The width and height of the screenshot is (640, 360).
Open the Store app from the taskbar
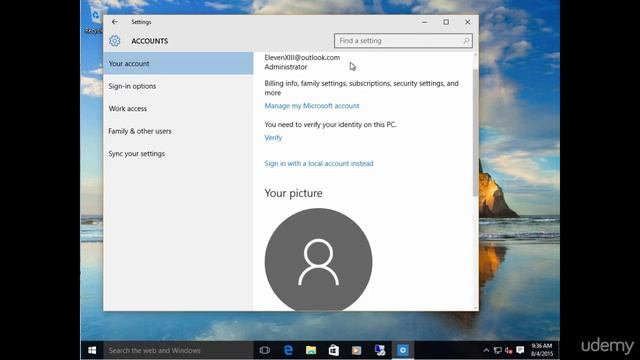click(x=333, y=350)
